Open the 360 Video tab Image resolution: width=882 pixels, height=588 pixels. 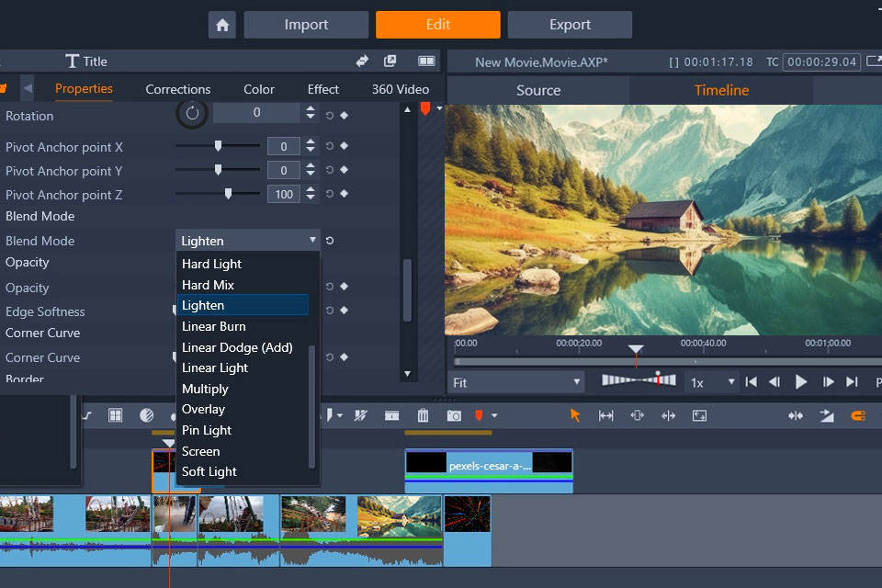point(400,89)
